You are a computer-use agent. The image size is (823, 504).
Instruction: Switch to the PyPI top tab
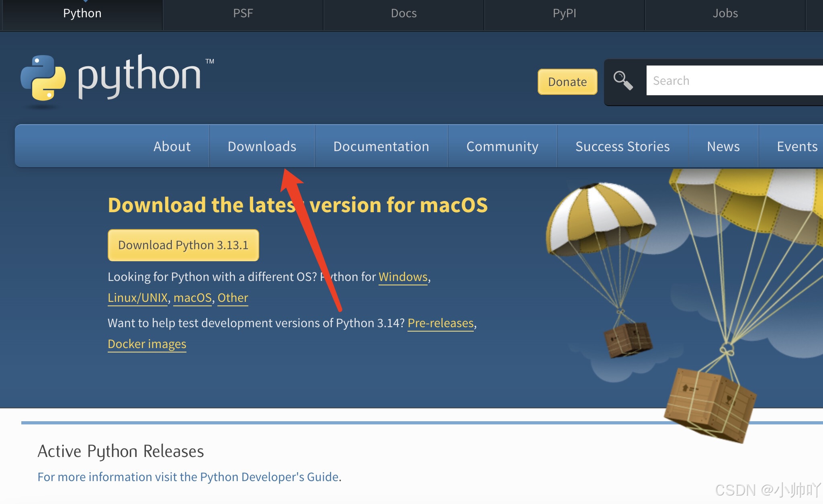tap(564, 13)
